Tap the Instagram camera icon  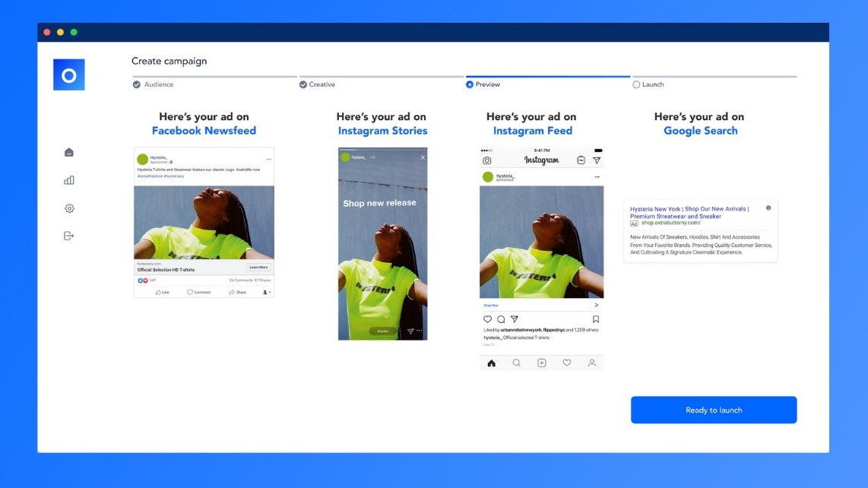point(487,160)
